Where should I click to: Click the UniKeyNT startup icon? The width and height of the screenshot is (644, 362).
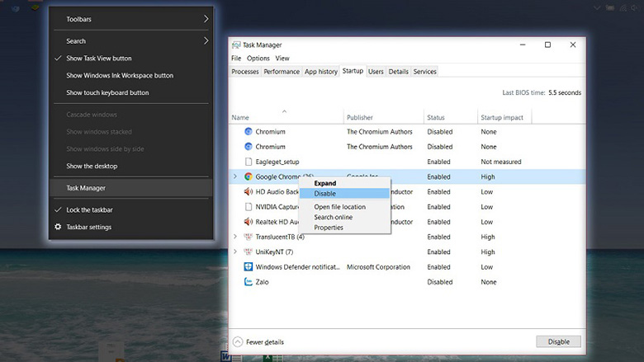coord(248,252)
